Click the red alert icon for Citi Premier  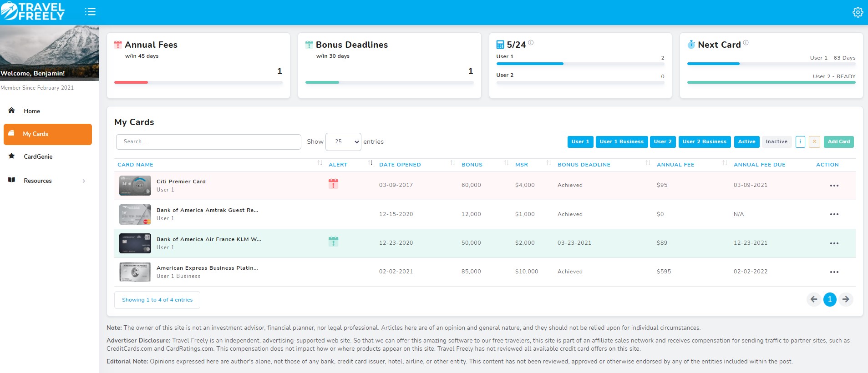(x=333, y=184)
